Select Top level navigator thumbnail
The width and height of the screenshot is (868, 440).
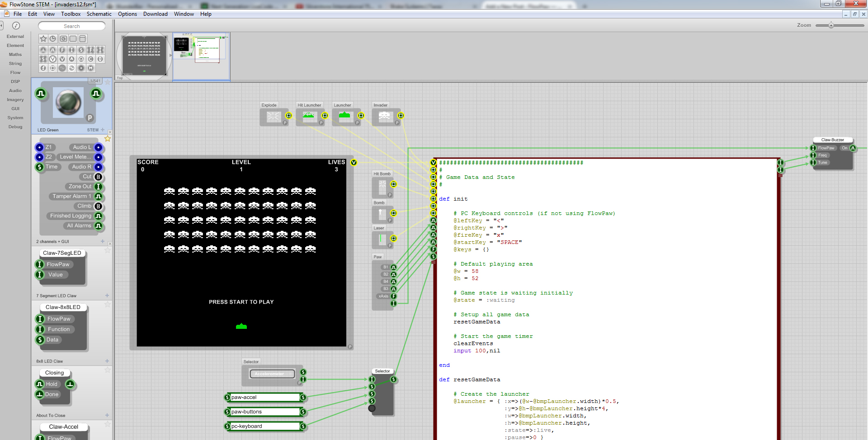coord(144,56)
